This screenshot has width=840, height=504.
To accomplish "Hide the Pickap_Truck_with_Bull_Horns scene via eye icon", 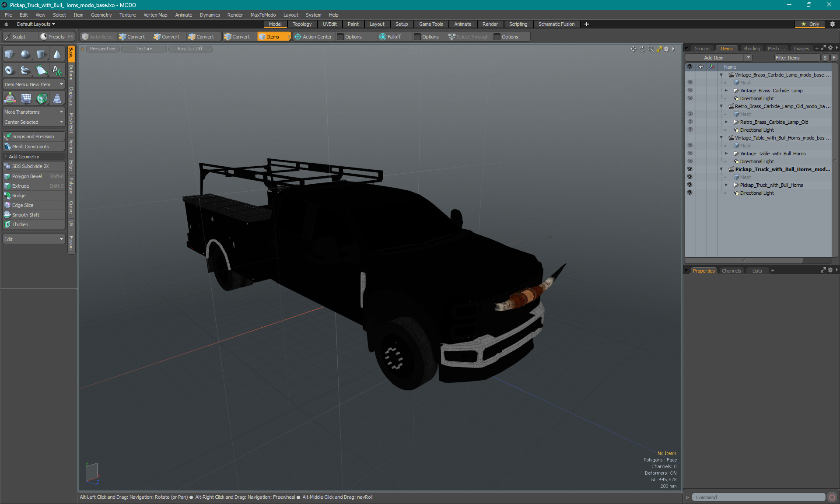I will click(690, 169).
